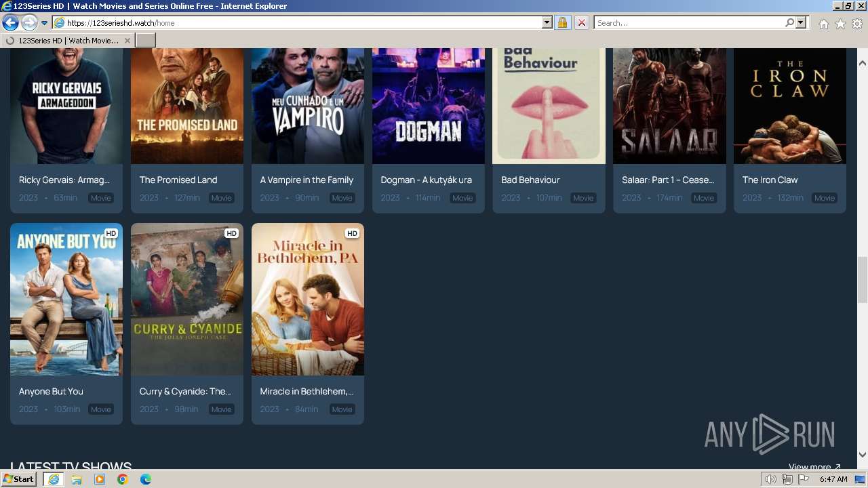The width and height of the screenshot is (868, 488).
Task: Click the Internet Explorer search box
Action: pyautogui.click(x=688, y=22)
